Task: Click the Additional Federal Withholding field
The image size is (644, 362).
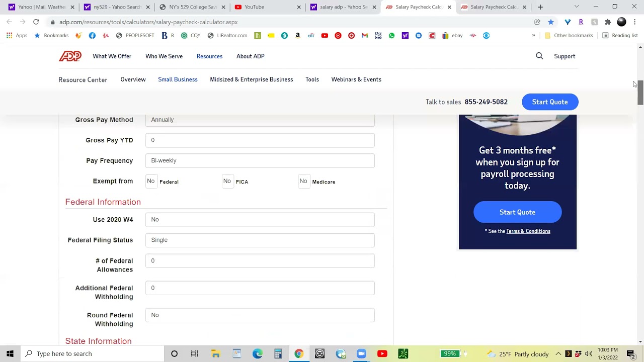Action: click(260, 288)
